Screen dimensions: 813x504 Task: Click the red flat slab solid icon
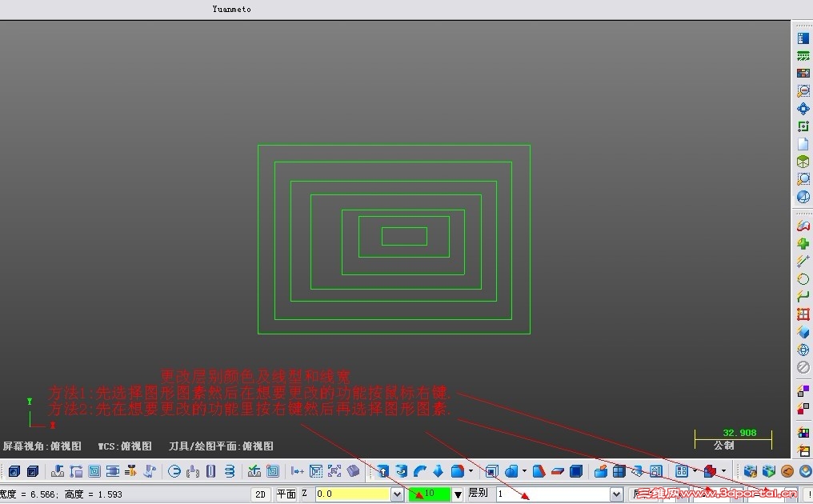pos(558,471)
